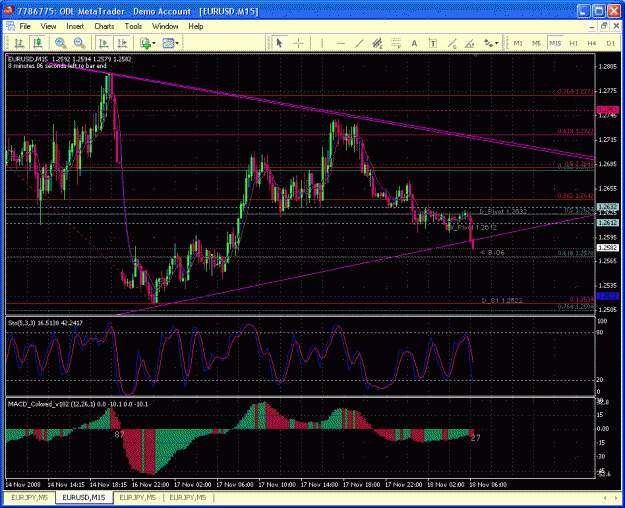
Task: Select the cursor arrow tool
Action: pos(279,43)
